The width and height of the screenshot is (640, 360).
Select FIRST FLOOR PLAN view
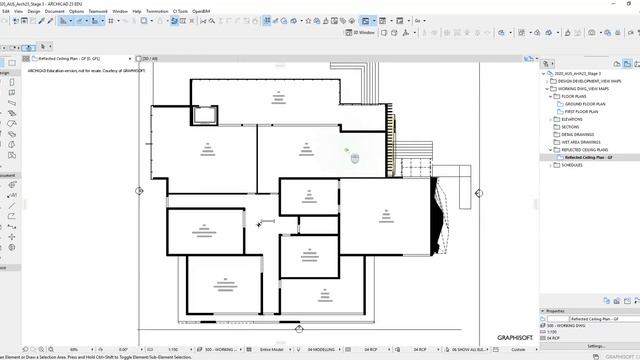(x=581, y=112)
